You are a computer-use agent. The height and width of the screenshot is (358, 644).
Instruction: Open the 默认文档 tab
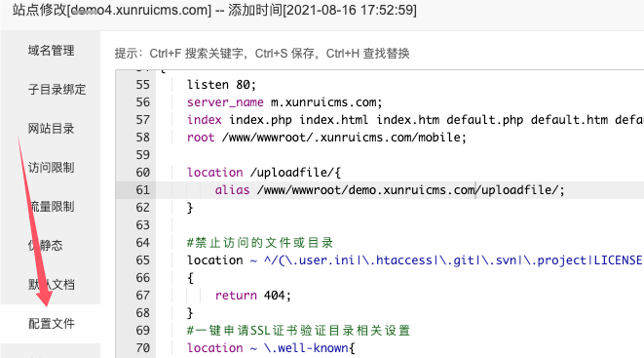(x=51, y=285)
